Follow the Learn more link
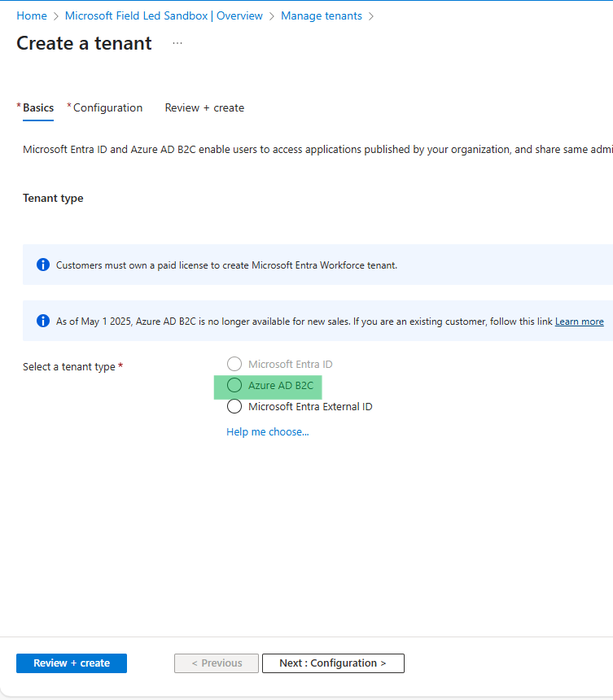 pyautogui.click(x=579, y=322)
